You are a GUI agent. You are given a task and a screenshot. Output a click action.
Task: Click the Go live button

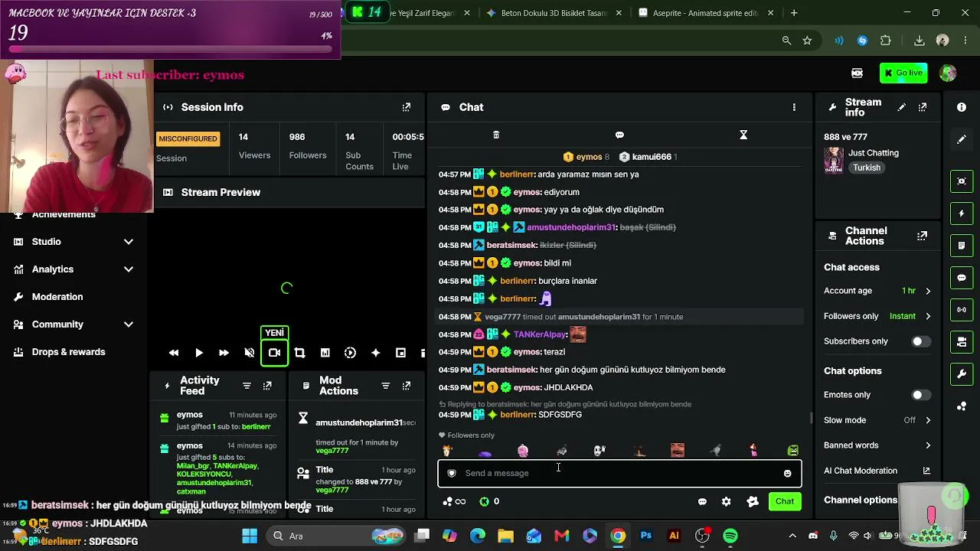point(903,73)
